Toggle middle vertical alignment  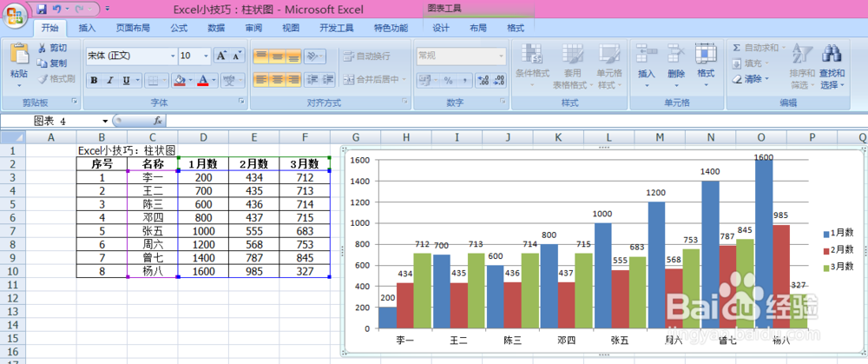(x=278, y=56)
